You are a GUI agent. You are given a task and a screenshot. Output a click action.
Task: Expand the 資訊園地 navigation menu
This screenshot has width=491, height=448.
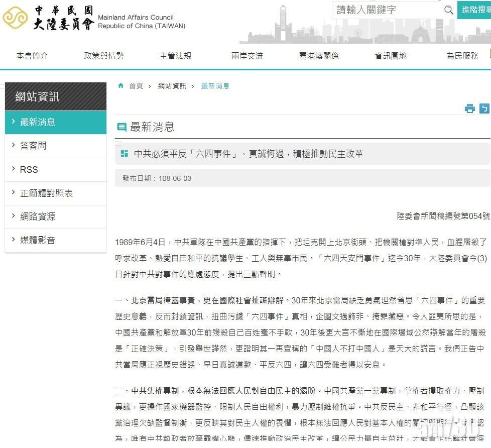coord(390,56)
